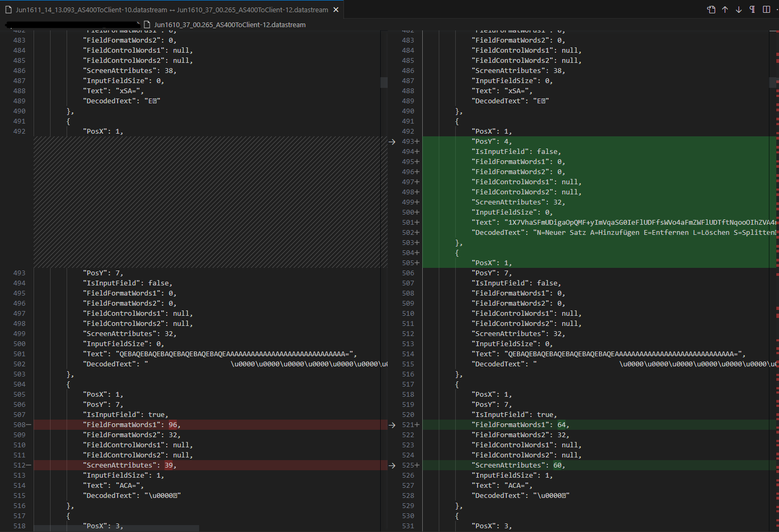Screen dimensions: 779x532
Task: Click the left pane's horizontal scrollbar
Action: 116,528
